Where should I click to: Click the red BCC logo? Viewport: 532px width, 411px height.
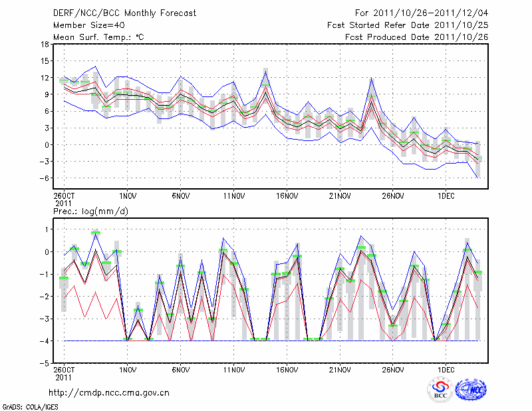[440, 390]
